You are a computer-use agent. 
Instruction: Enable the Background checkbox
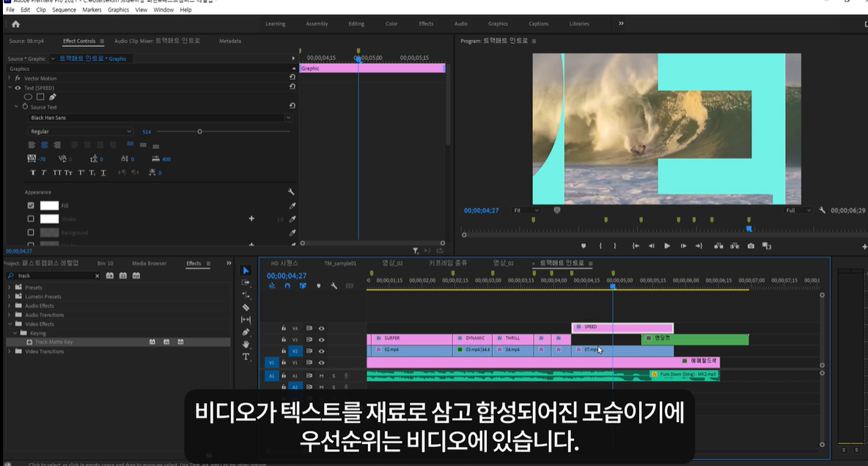click(x=31, y=232)
